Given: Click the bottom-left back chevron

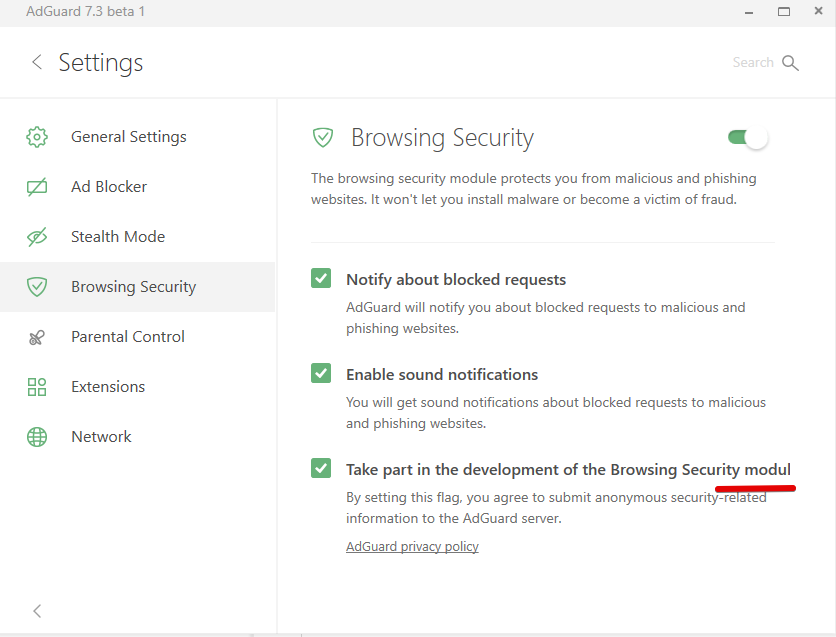Looking at the screenshot, I should pos(37,611).
